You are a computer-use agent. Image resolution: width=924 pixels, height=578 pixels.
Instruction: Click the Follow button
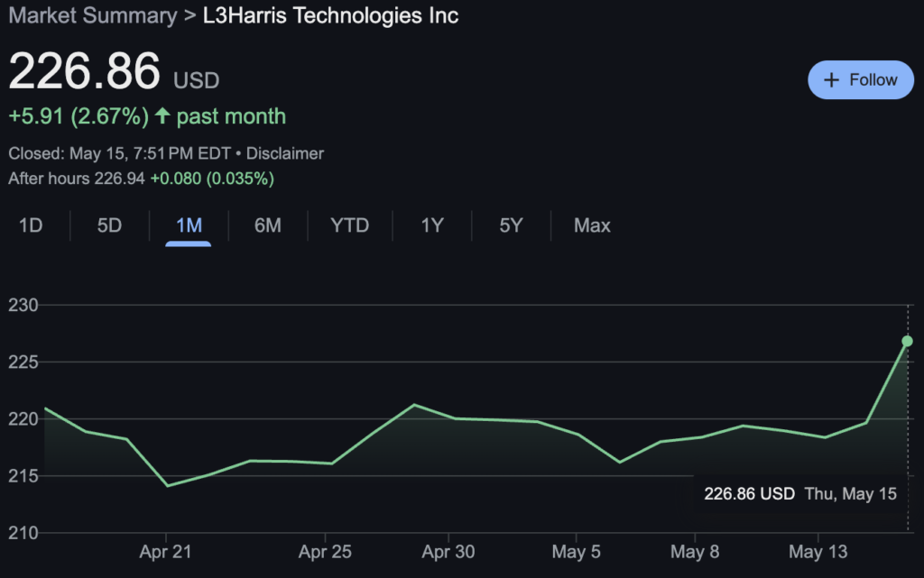(860, 80)
